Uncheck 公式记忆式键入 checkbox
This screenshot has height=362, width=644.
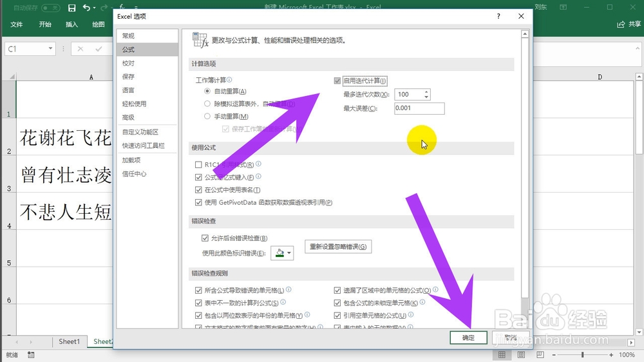(198, 178)
